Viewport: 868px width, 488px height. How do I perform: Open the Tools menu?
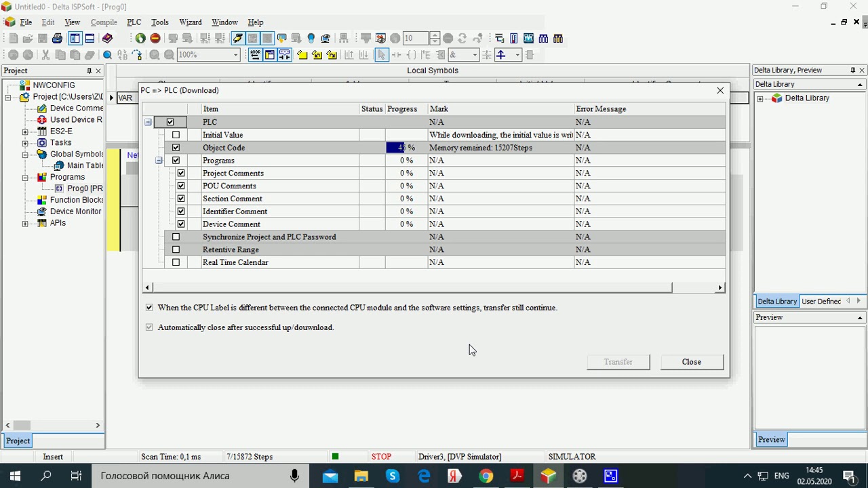tap(160, 22)
